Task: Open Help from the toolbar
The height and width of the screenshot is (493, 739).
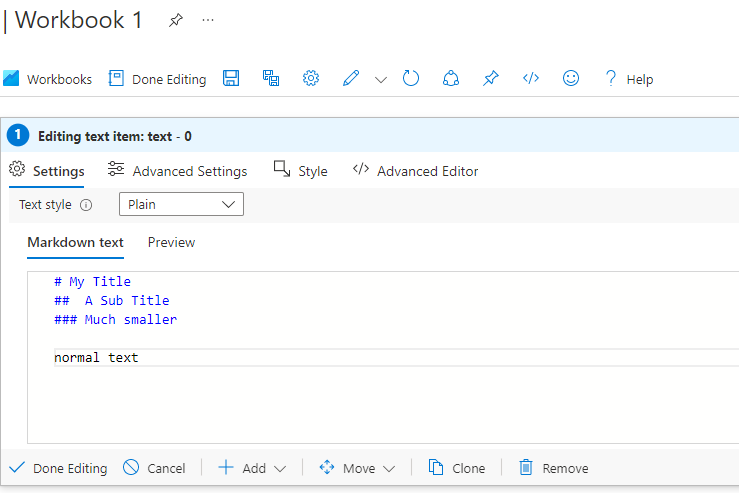Action: click(629, 79)
